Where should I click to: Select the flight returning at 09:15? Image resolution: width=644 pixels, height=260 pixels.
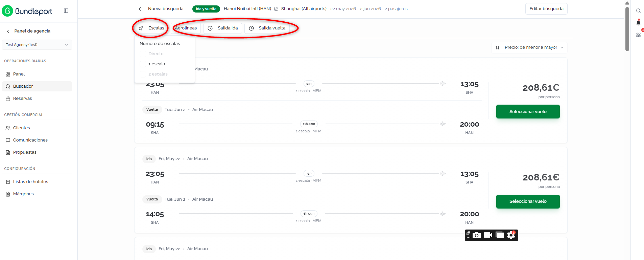coord(528,112)
